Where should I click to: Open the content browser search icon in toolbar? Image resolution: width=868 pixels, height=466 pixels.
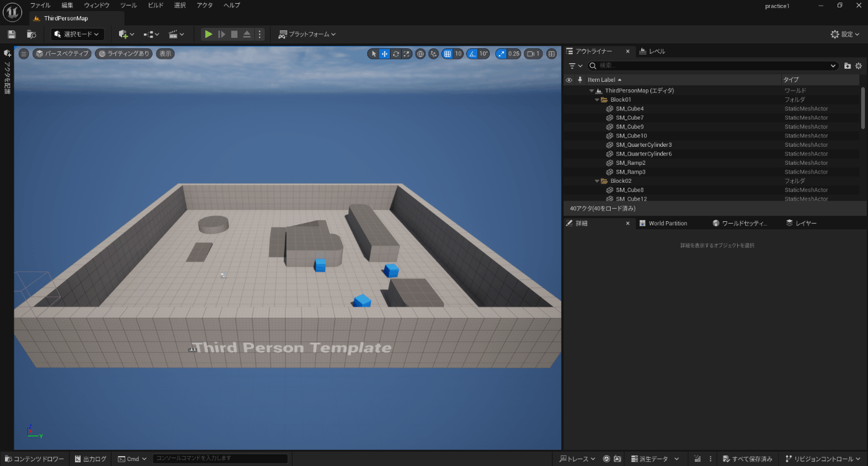tap(32, 34)
